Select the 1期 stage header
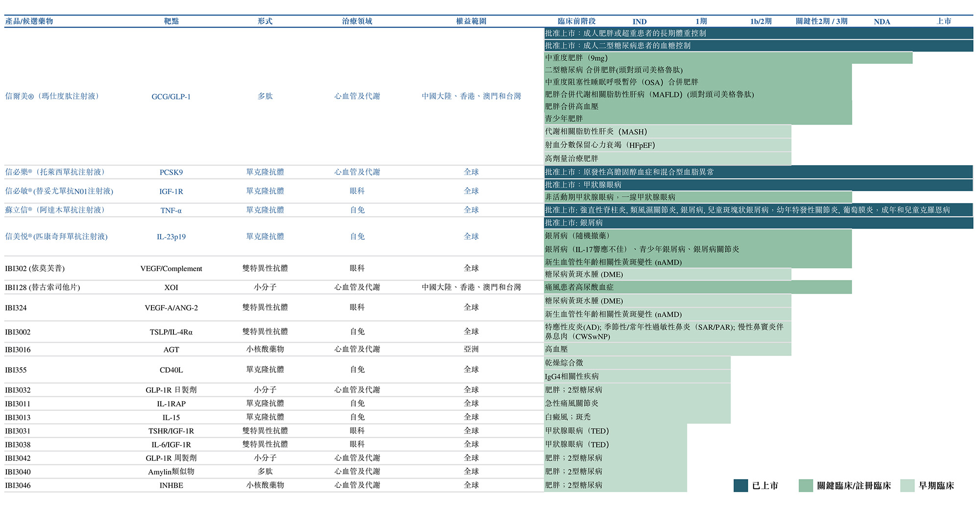 click(701, 21)
